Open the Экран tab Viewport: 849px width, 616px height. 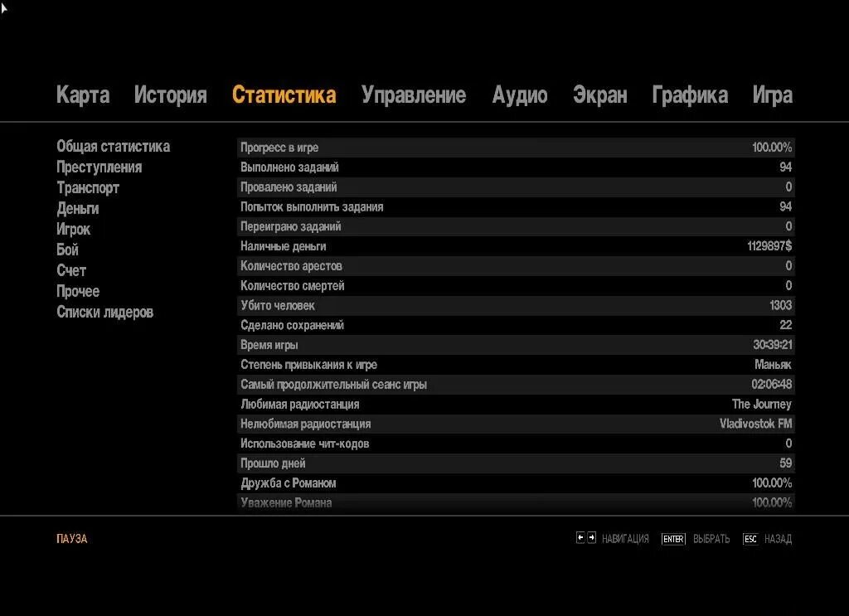pos(600,95)
